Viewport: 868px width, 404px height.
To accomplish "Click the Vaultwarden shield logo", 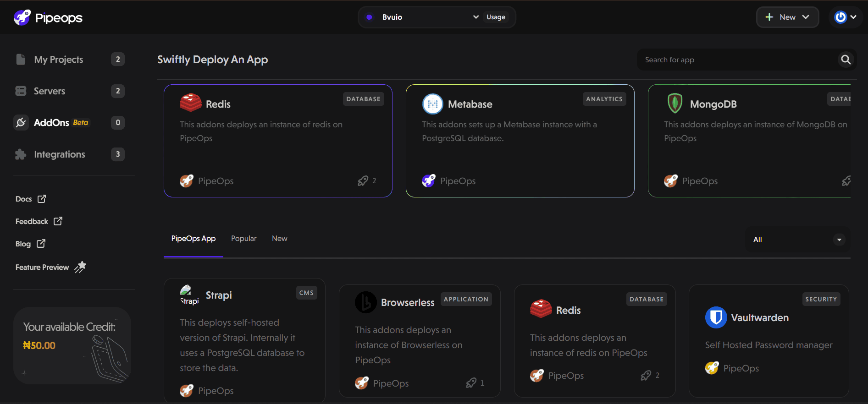I will 716,317.
